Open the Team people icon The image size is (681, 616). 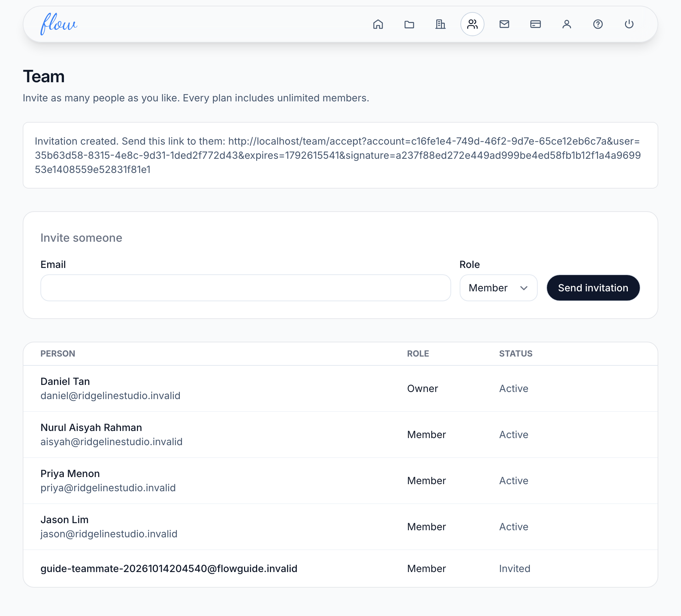[x=472, y=24]
